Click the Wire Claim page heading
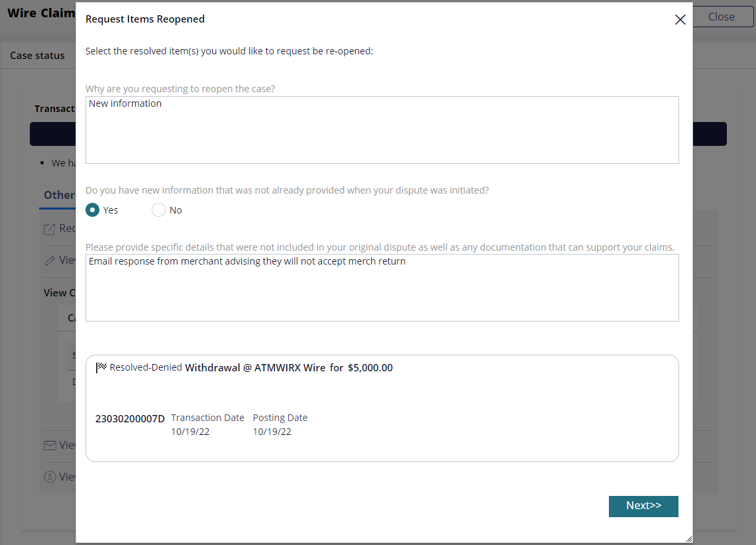 pos(42,13)
